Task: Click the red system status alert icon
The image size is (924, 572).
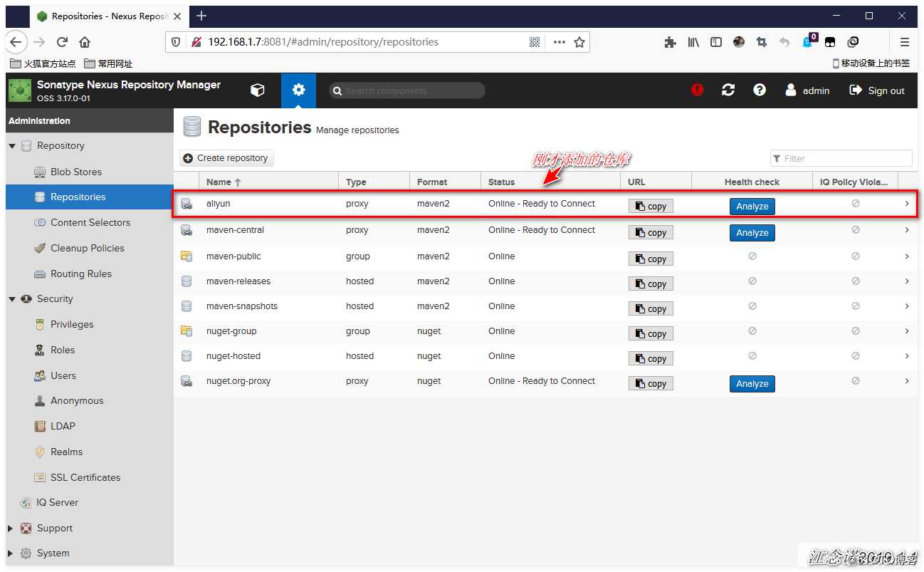Action: pos(697,90)
